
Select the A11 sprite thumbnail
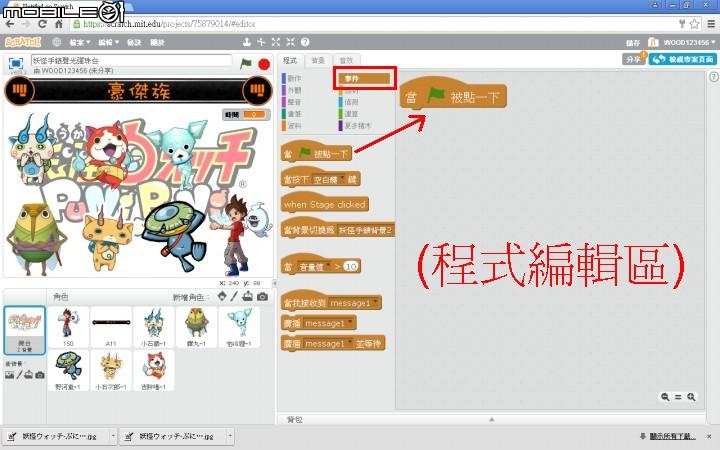111,327
